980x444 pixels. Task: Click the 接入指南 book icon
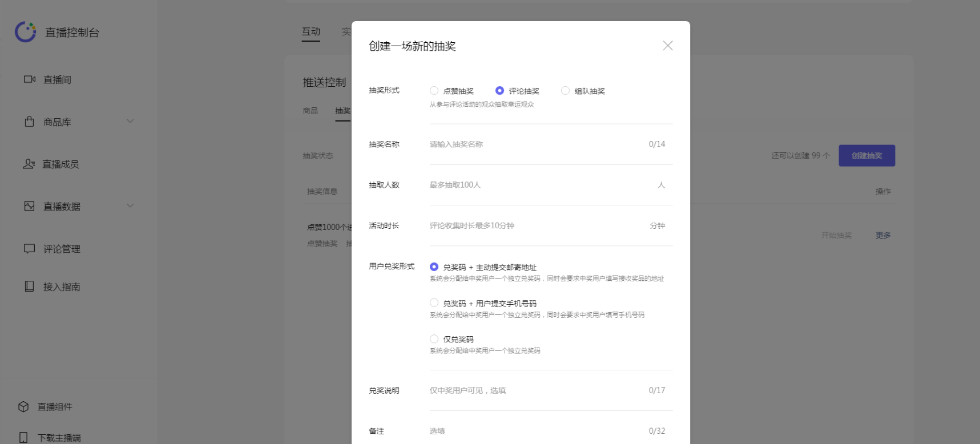[x=29, y=286]
